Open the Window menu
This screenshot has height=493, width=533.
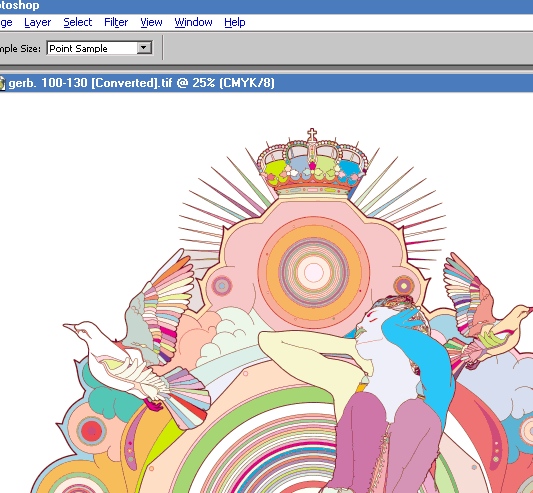[193, 22]
